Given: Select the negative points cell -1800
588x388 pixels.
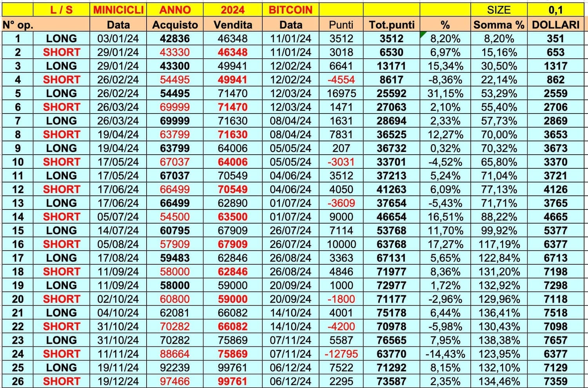Looking at the screenshot, I should click(341, 299).
